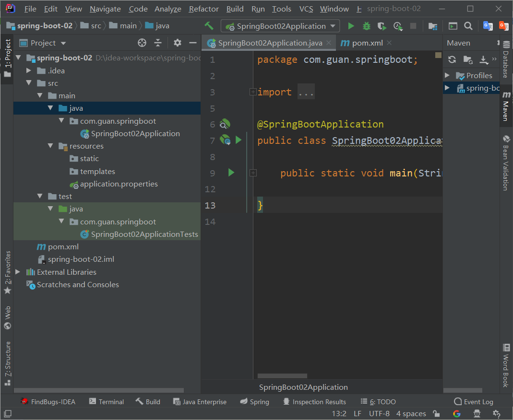Toggle the 2: Favorites tool window stripe
513x420 pixels.
7,272
